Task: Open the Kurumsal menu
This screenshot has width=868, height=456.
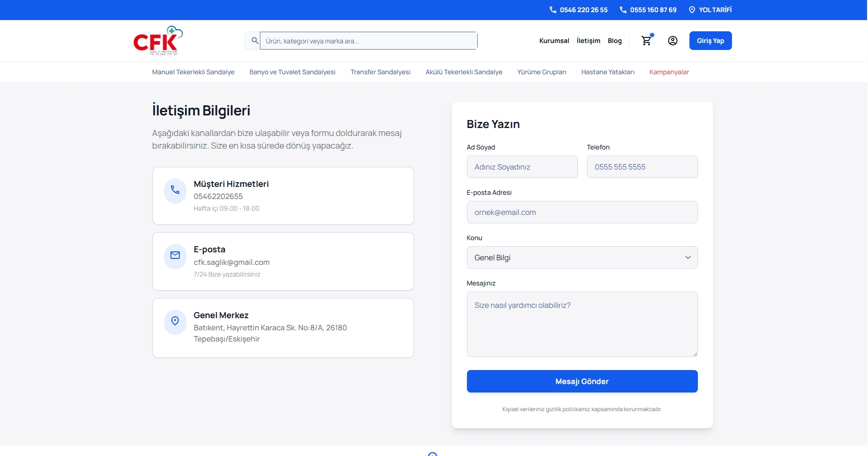Action: pyautogui.click(x=554, y=41)
